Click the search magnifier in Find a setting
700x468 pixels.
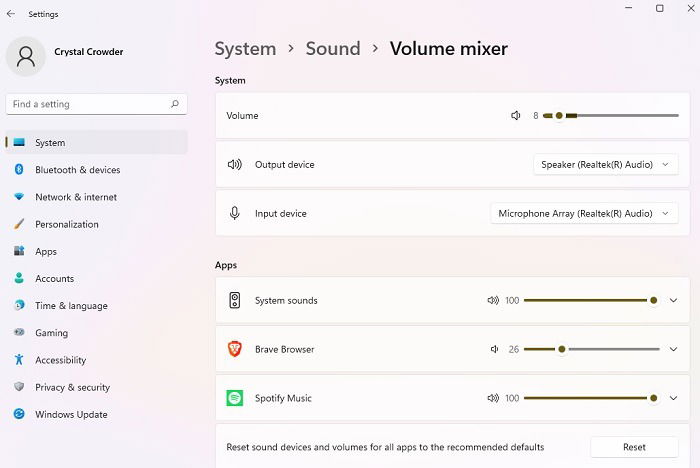click(x=175, y=104)
